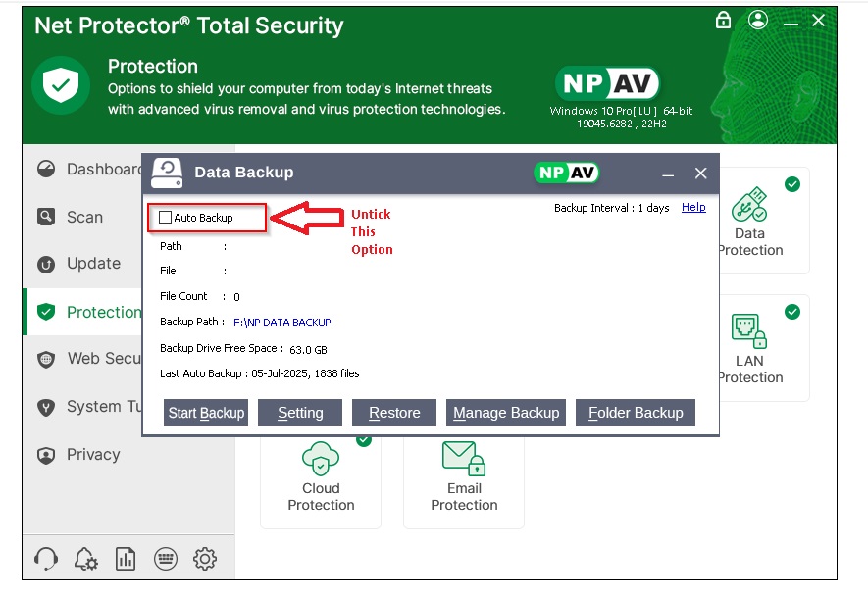Launch the virtual keyboard icon
The width and height of the screenshot is (868, 596).
[x=165, y=559]
